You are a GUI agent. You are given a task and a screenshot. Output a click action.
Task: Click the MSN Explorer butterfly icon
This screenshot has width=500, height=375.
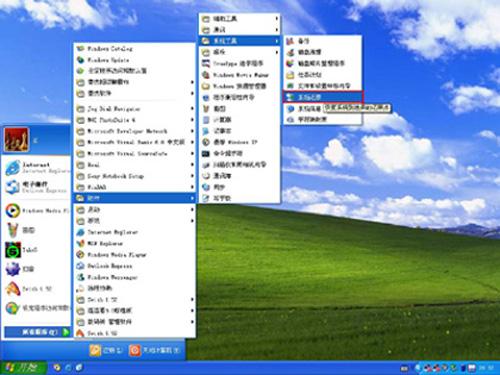[80, 243]
